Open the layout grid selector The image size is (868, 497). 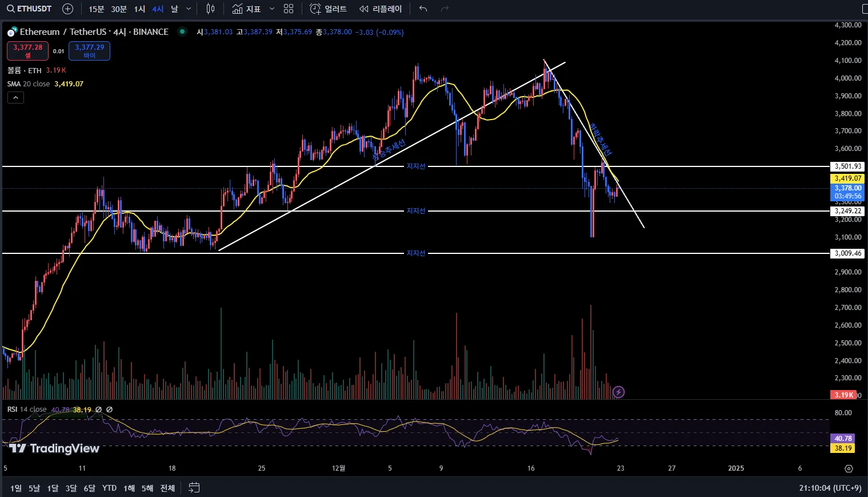click(x=289, y=9)
